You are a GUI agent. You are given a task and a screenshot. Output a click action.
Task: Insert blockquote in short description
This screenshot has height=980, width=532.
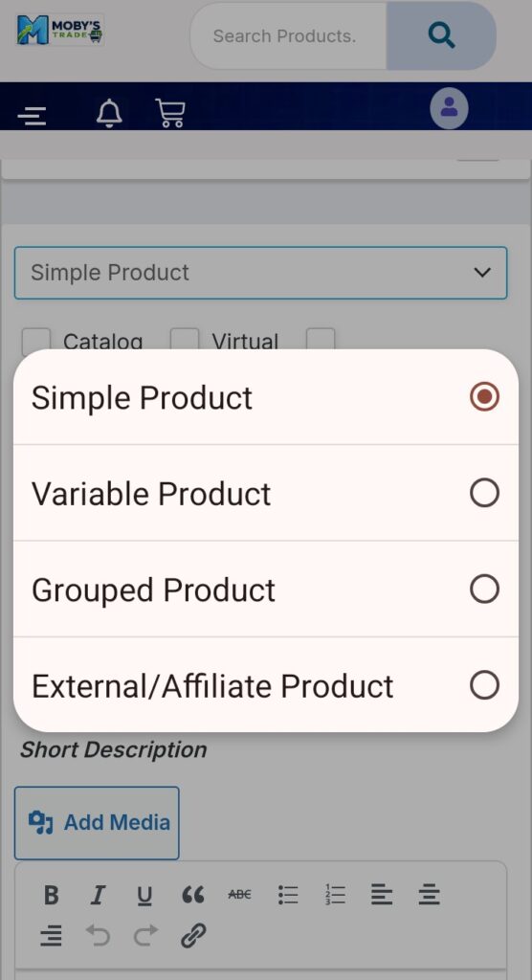pyautogui.click(x=192, y=895)
